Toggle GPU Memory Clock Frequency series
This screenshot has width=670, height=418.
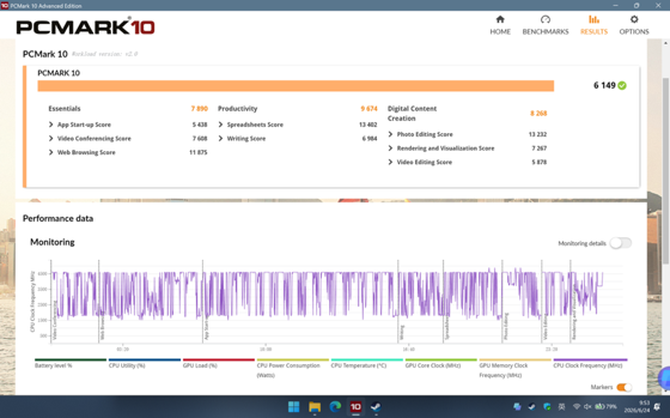click(515, 369)
